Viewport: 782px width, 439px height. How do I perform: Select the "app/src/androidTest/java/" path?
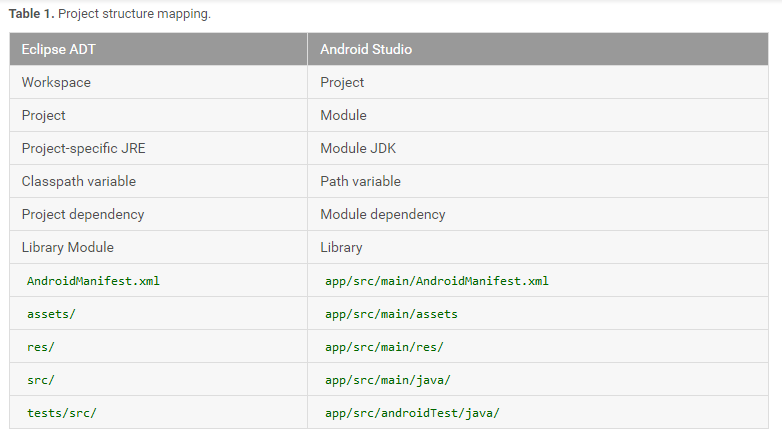coord(412,413)
